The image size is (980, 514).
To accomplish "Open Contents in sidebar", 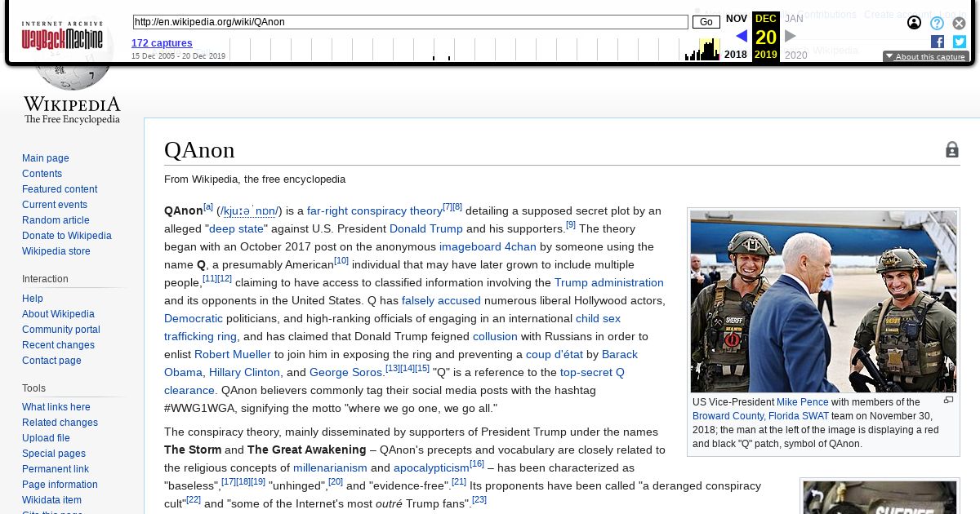I will point(42,174).
